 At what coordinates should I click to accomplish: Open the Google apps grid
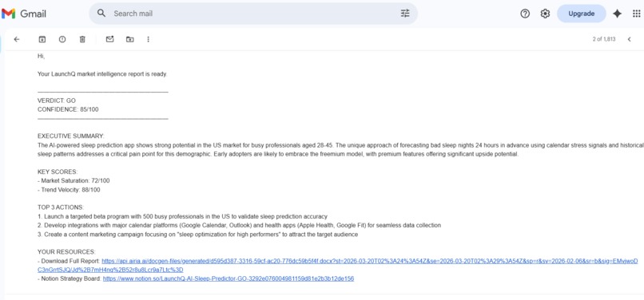click(x=637, y=14)
